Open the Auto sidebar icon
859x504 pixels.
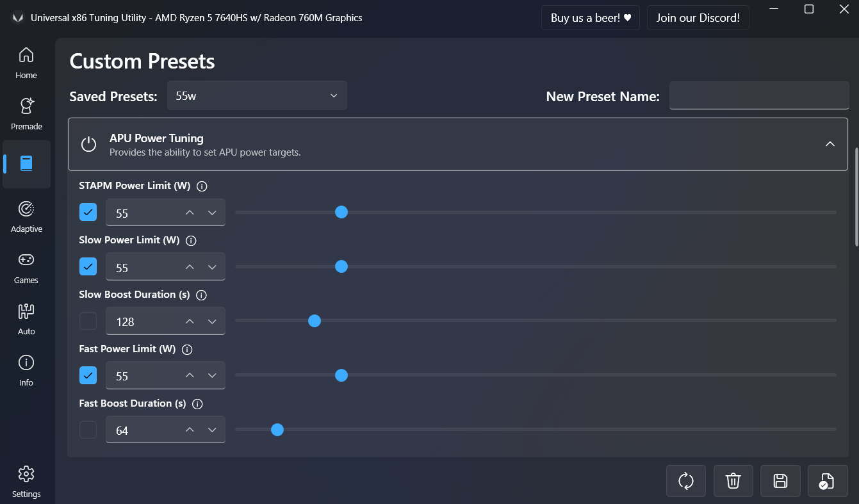click(x=26, y=318)
